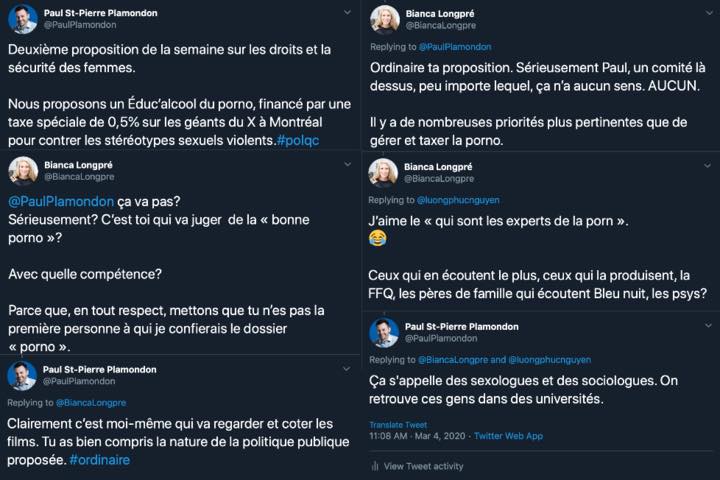Click the Translate Tweet link
The width and height of the screenshot is (720, 480).
pos(398,425)
